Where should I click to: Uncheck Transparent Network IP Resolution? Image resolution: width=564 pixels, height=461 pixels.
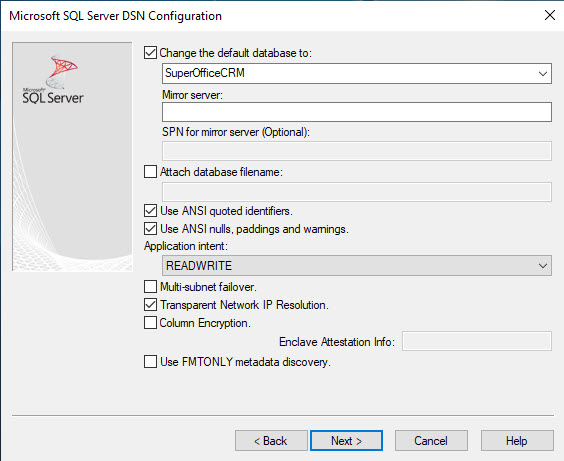point(150,305)
